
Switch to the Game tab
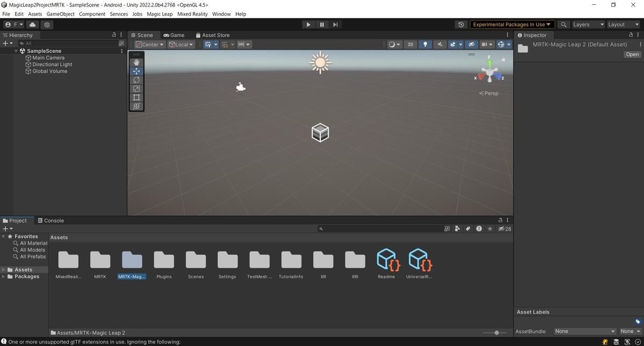pyautogui.click(x=174, y=35)
